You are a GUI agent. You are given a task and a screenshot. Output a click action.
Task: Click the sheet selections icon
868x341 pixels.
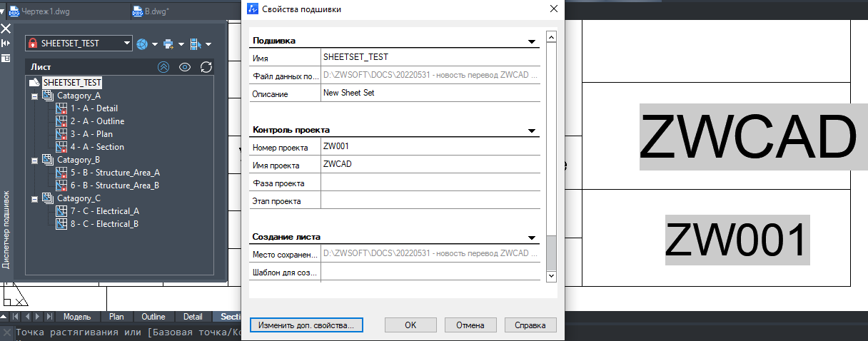click(196, 44)
